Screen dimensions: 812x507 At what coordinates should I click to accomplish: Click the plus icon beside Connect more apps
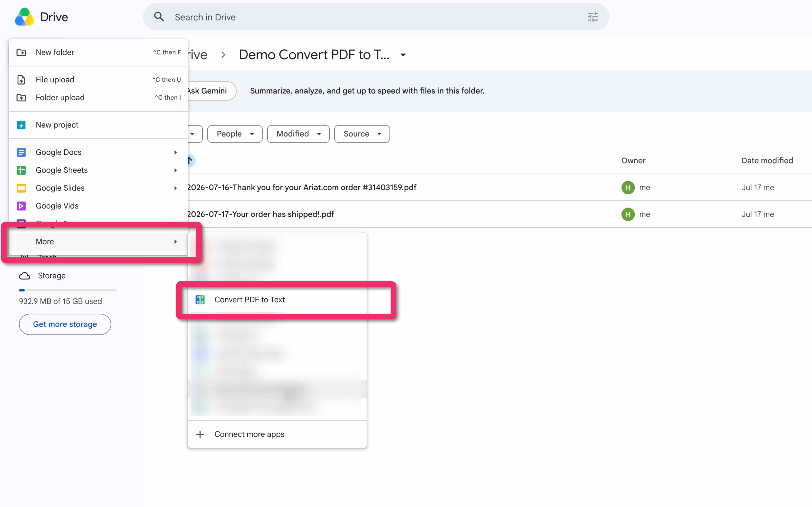coord(200,434)
